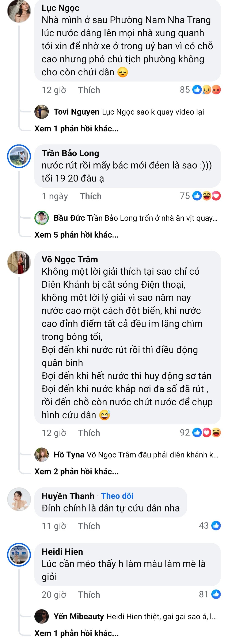View reactions on Lục Ngọc's comment

coord(200,90)
